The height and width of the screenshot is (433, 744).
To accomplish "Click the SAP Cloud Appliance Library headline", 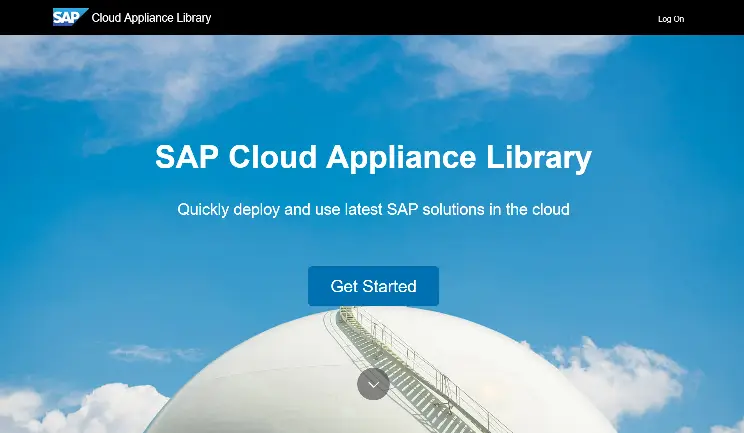I will pos(373,157).
